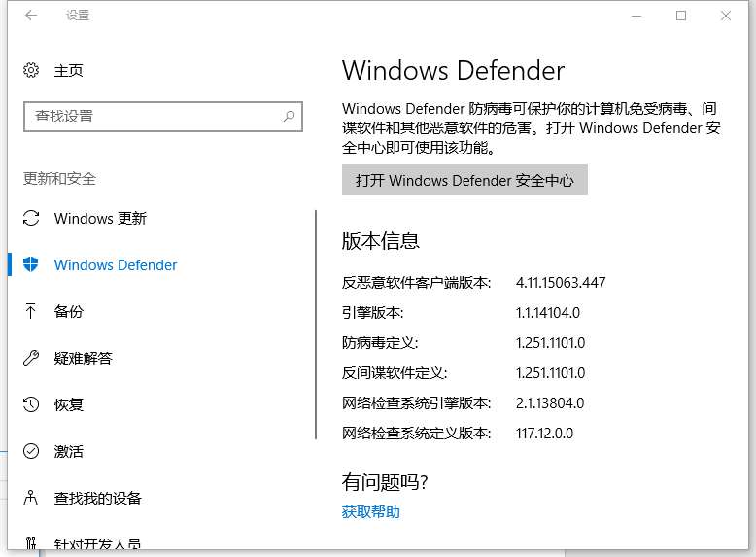The width and height of the screenshot is (756, 557).
Task: Click value 2.1.13804.0
Action: point(550,402)
